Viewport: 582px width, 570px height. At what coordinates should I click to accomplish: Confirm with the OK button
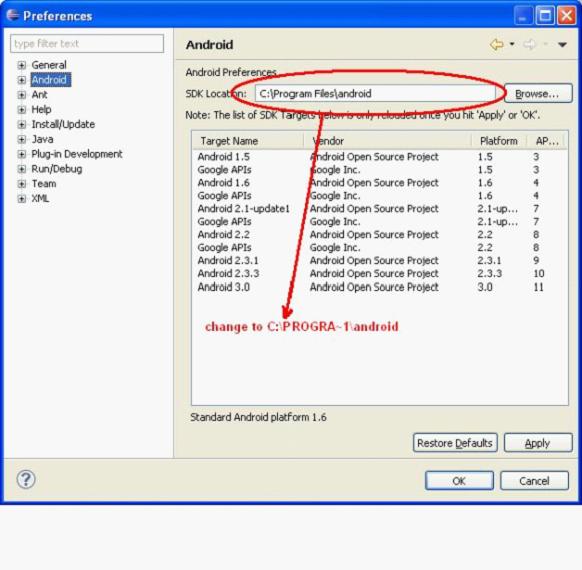(459, 481)
